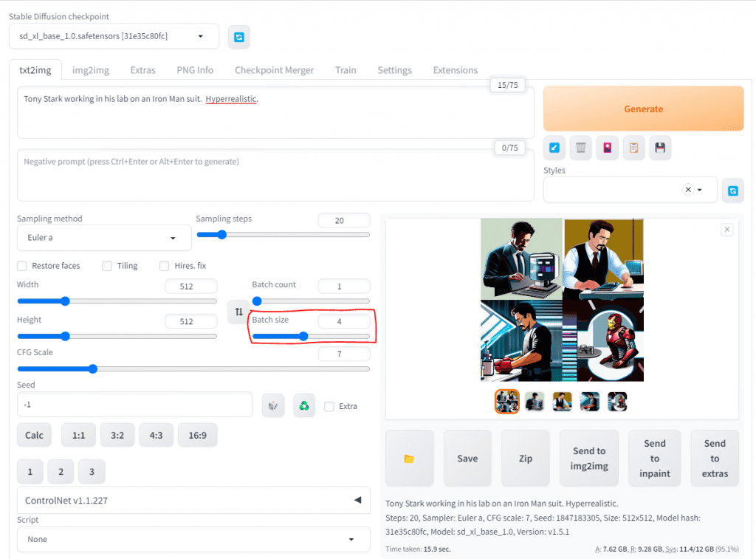Reuse last seed with the recycle icon
Image resolution: width=756 pixels, height=559 pixels.
coord(304,405)
